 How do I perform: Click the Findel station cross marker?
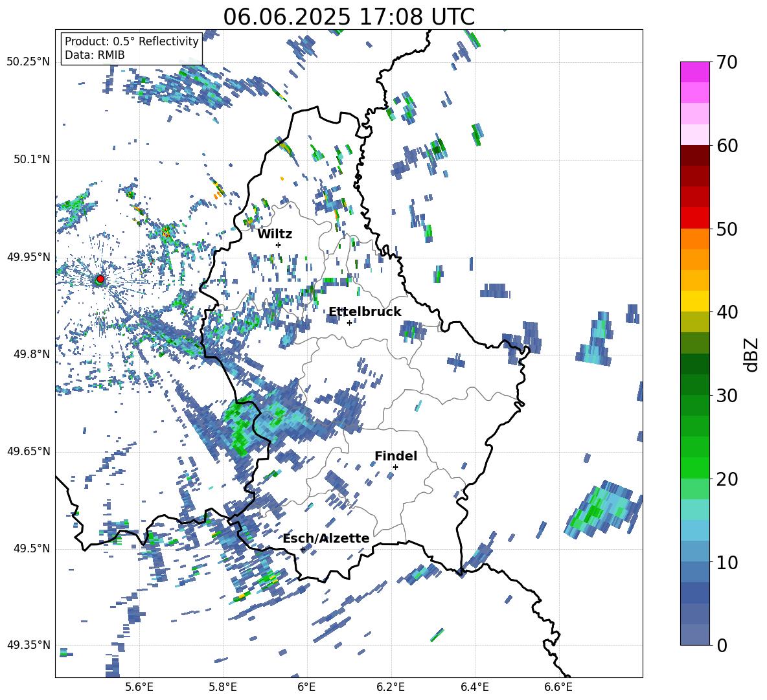395,468
